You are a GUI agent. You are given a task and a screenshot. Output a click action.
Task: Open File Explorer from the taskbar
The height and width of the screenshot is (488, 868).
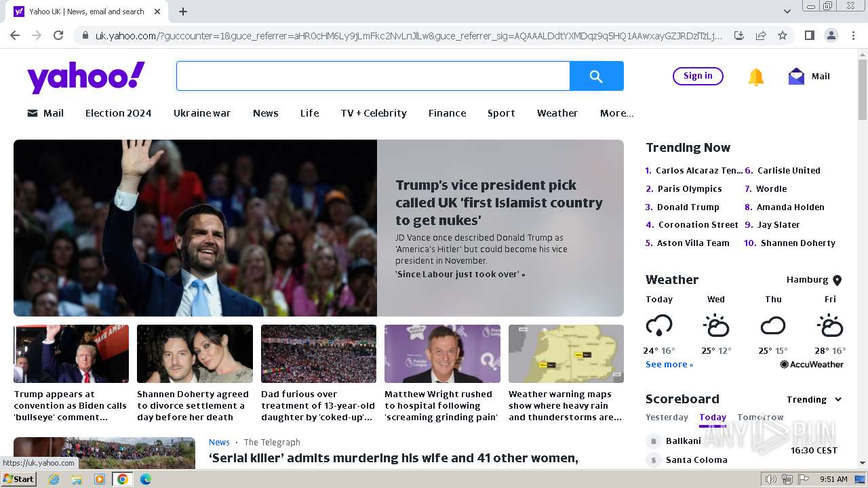77,479
